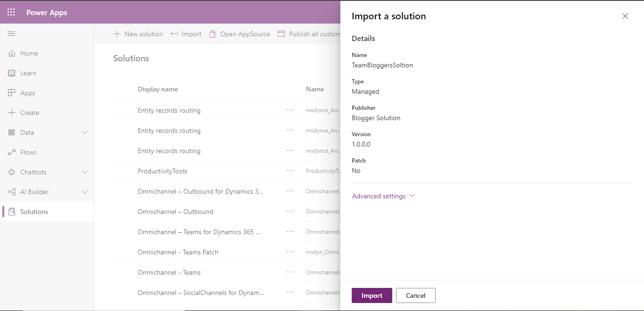Open the Solutions icon in sidebar
The height and width of the screenshot is (311, 644).
pyautogui.click(x=12, y=212)
